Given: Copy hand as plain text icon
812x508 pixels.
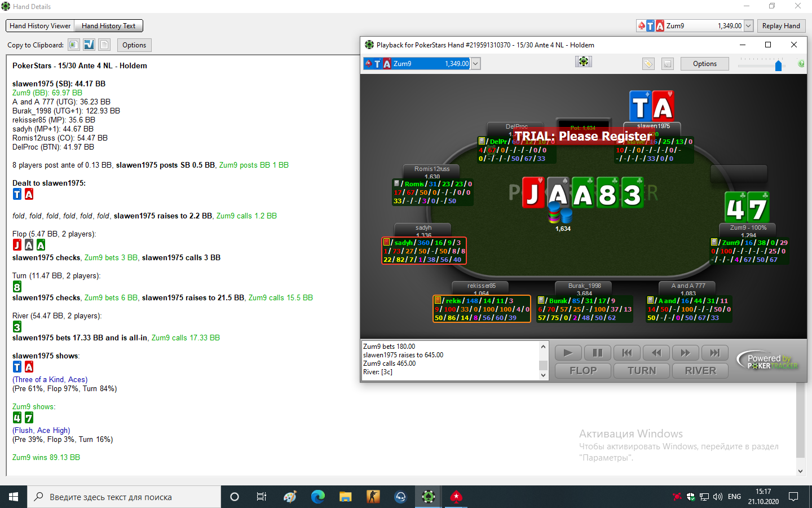Looking at the screenshot, I should click(x=104, y=45).
